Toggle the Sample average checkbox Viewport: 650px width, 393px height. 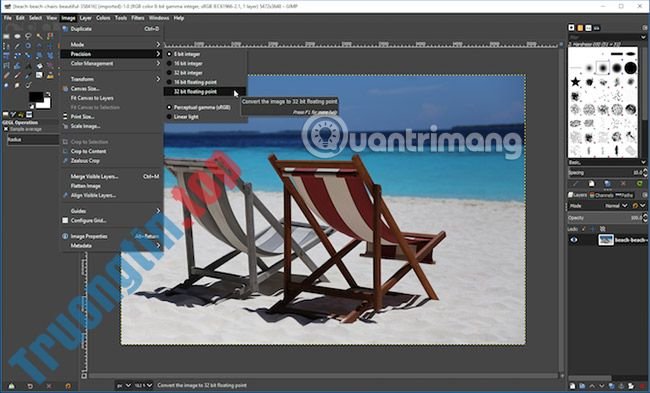pyautogui.click(x=6, y=129)
